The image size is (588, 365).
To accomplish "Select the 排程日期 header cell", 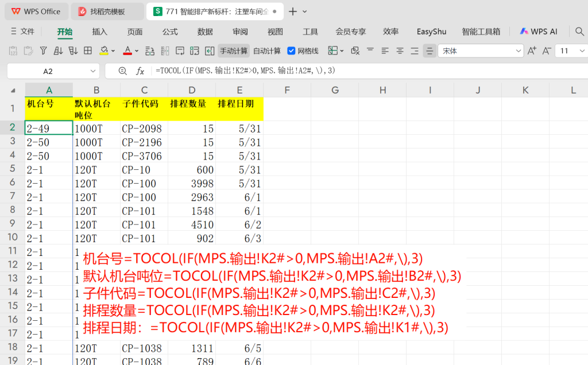I will pyautogui.click(x=239, y=109).
